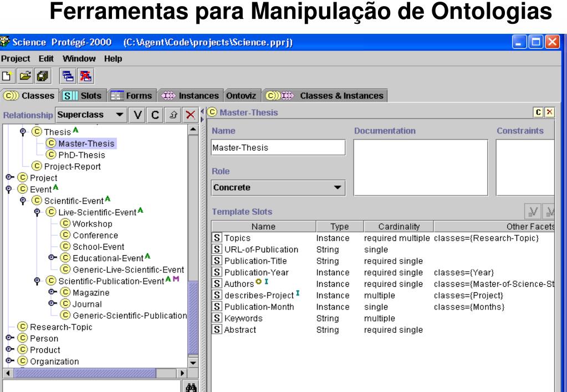Click the Type column header
Viewport: 567px width, 392px height.
(x=340, y=226)
